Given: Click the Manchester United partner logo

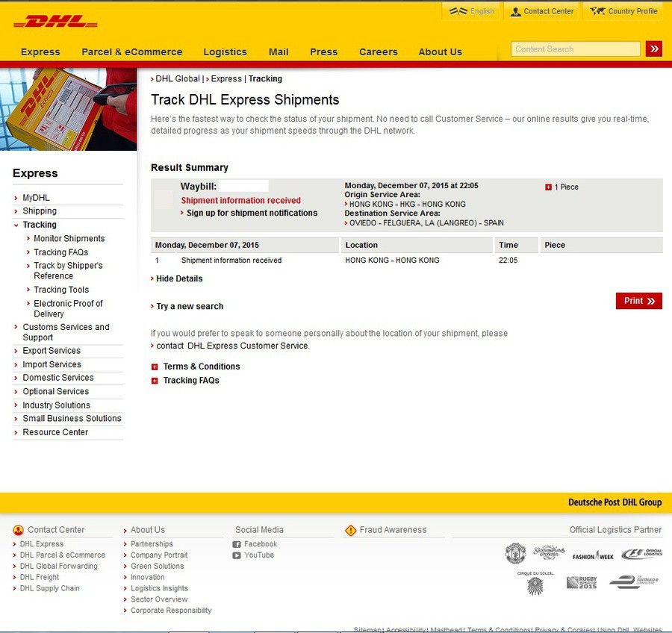Looking at the screenshot, I should (x=515, y=553).
